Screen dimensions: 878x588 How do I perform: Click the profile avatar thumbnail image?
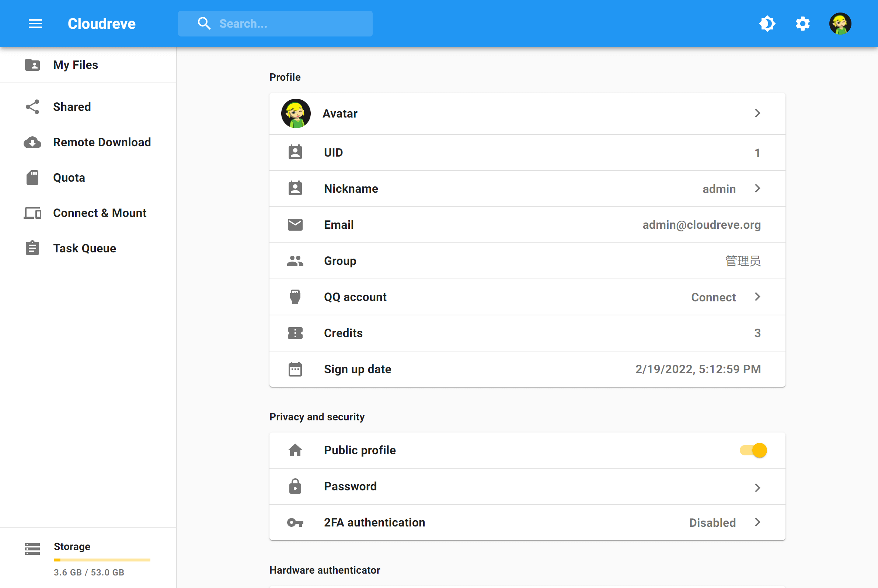[296, 113]
